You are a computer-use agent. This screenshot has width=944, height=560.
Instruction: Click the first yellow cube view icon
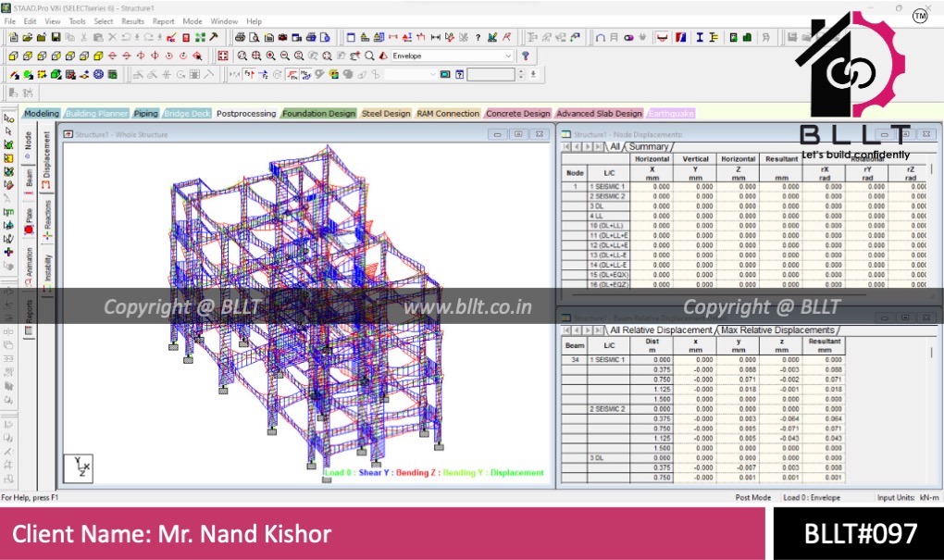[x=13, y=56]
